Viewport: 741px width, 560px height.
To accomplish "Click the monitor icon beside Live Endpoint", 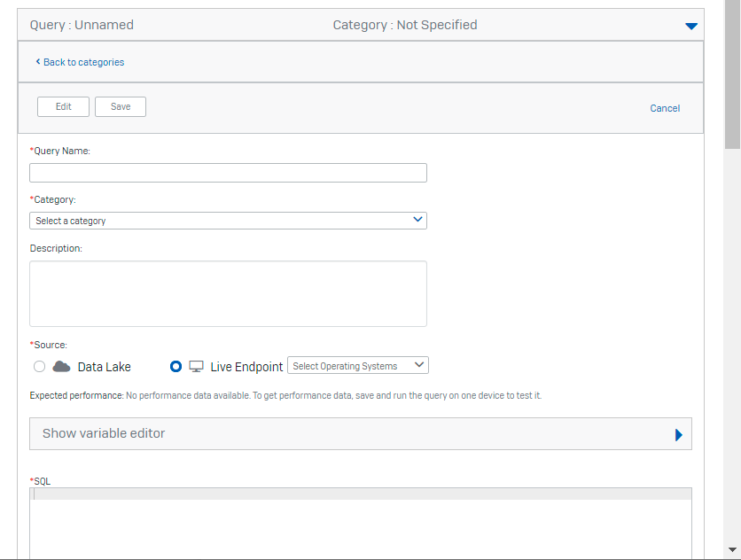I will [195, 365].
